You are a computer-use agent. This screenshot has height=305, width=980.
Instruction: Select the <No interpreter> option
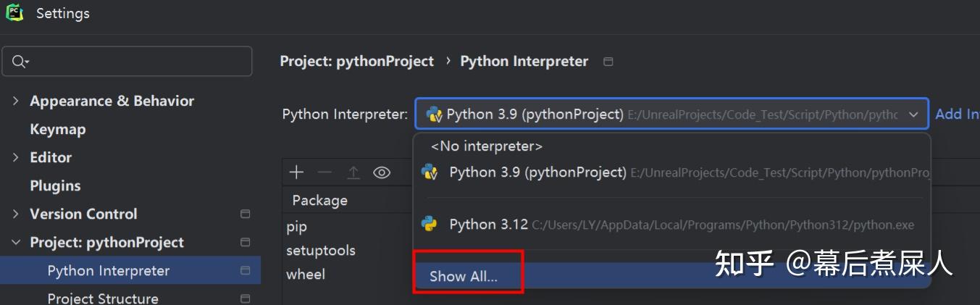pos(486,146)
